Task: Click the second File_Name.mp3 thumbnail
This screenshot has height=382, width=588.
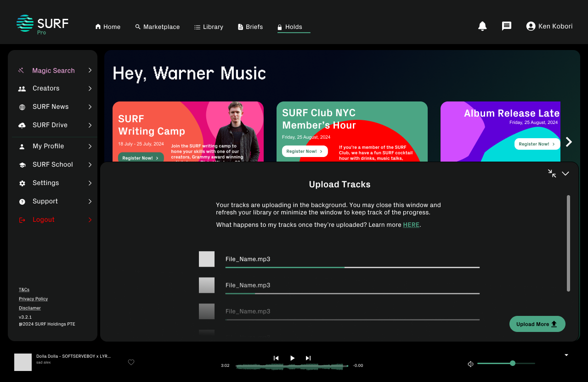Action: pos(207,285)
